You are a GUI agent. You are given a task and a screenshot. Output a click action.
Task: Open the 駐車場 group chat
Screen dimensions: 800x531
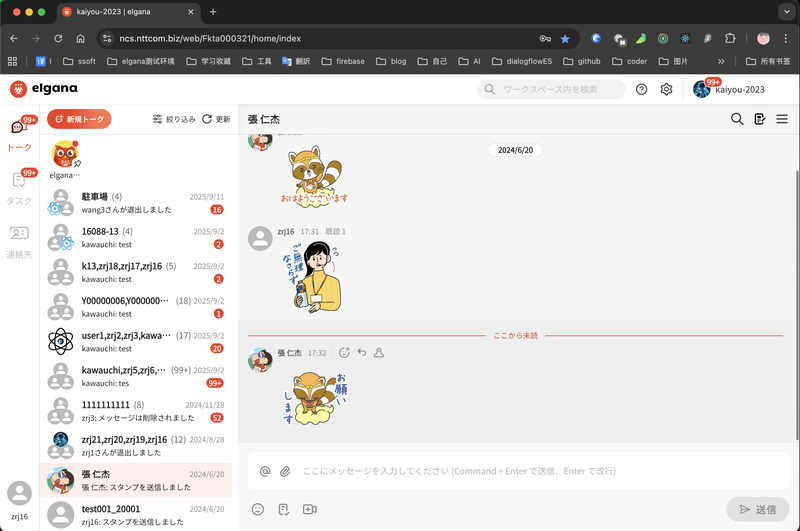pyautogui.click(x=136, y=203)
